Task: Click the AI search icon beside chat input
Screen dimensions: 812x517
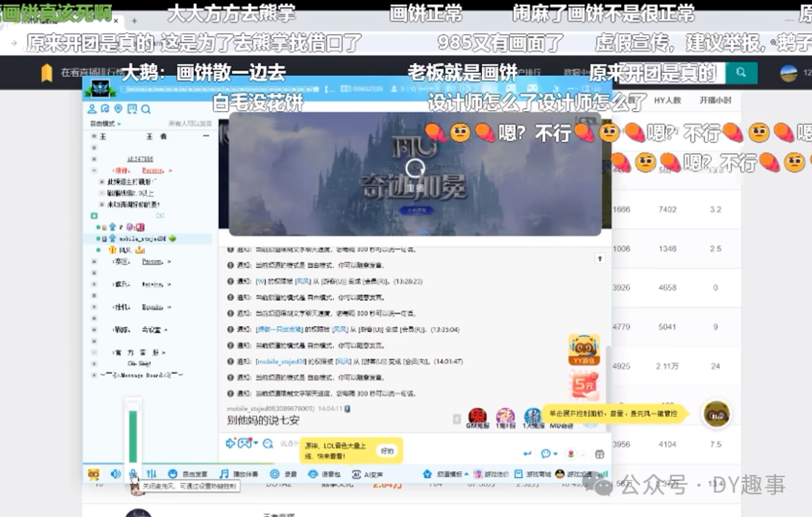Action: click(268, 443)
